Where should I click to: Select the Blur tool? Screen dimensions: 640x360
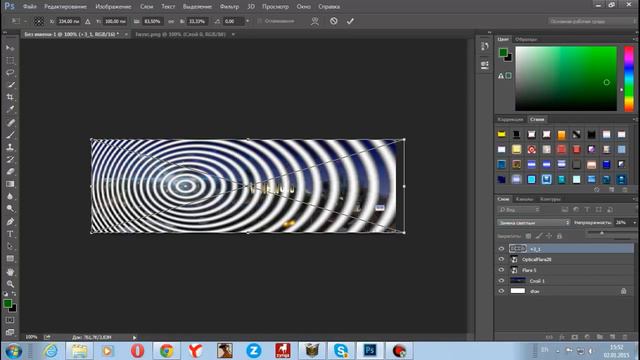coord(10,196)
